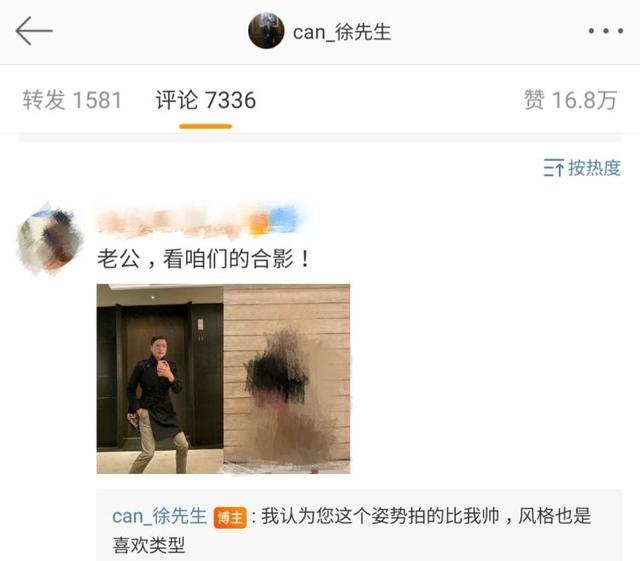
Task: Open can_徐先生 profile avatar in header
Action: 266,31
